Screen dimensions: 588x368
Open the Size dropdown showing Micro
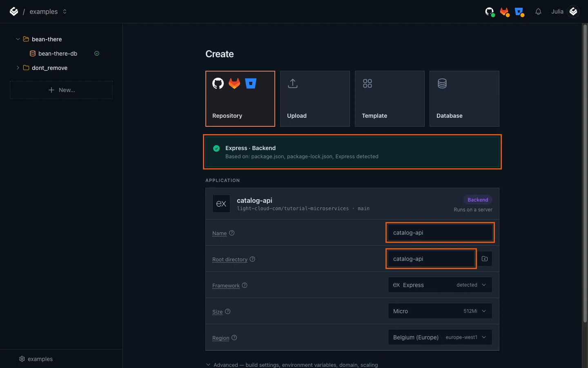coord(440,311)
